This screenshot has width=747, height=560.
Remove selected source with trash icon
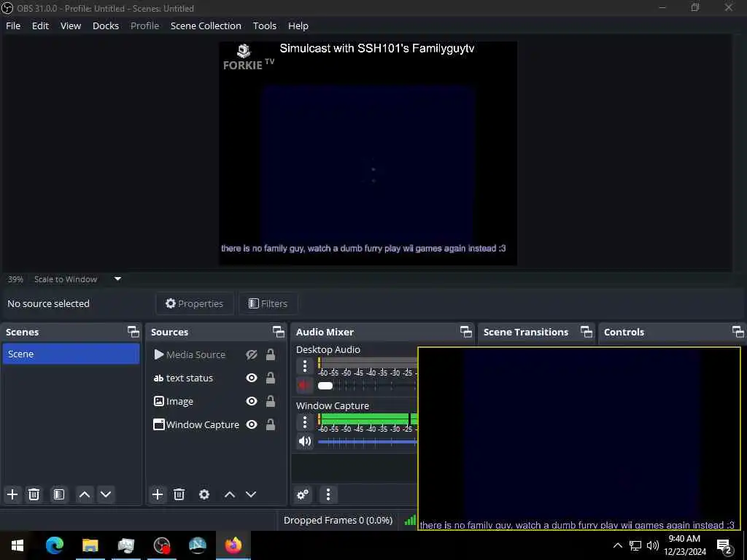tap(179, 494)
